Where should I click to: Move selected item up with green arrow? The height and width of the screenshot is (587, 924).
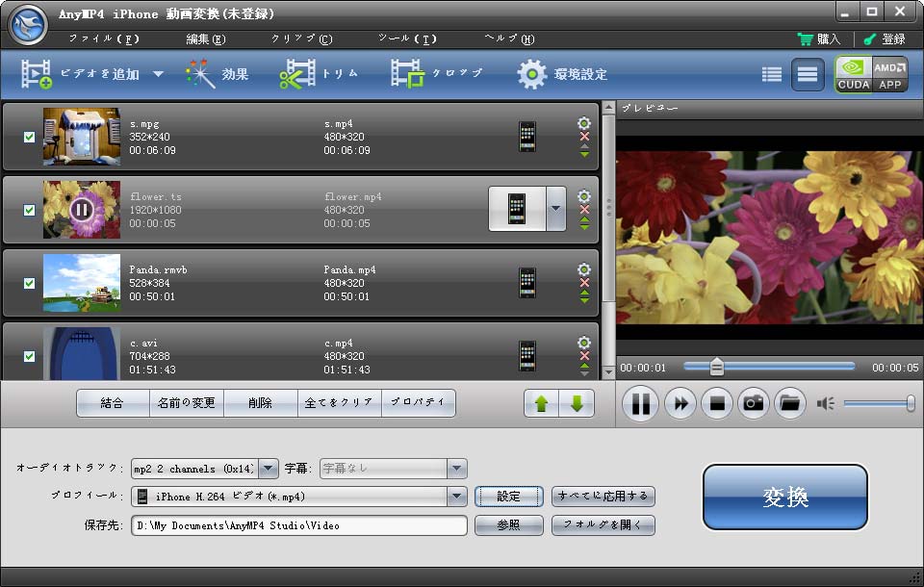click(542, 404)
